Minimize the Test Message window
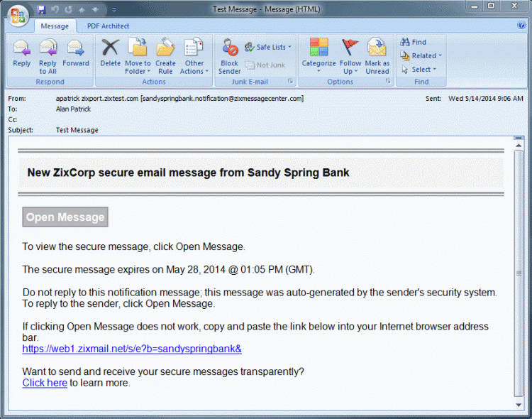Image resolution: width=532 pixels, height=419 pixels. tap(475, 6)
